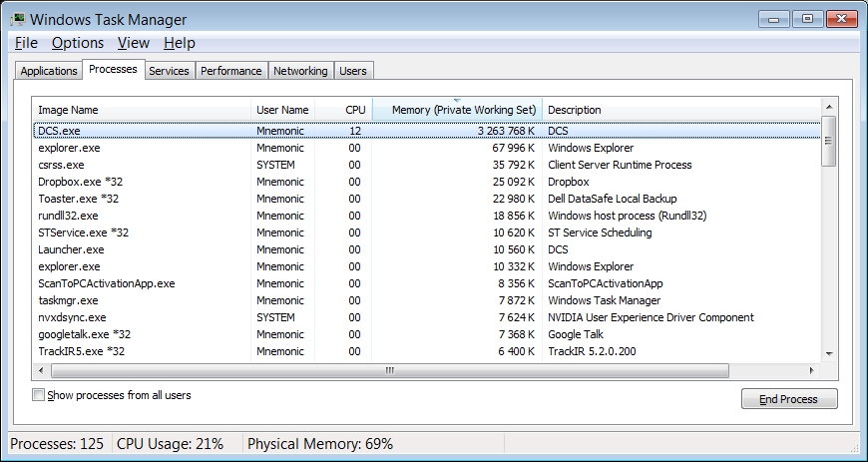
Task: Click the horizontal scrollbar left arrow
Action: tap(41, 370)
